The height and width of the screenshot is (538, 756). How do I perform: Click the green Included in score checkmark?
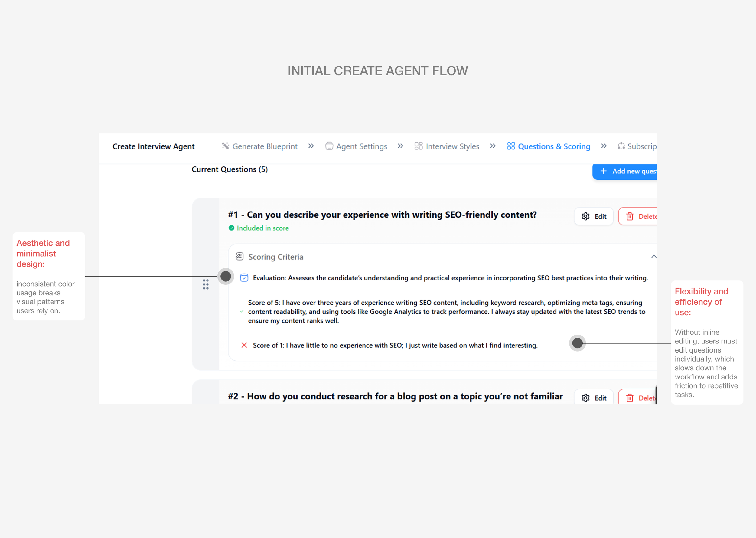point(231,228)
